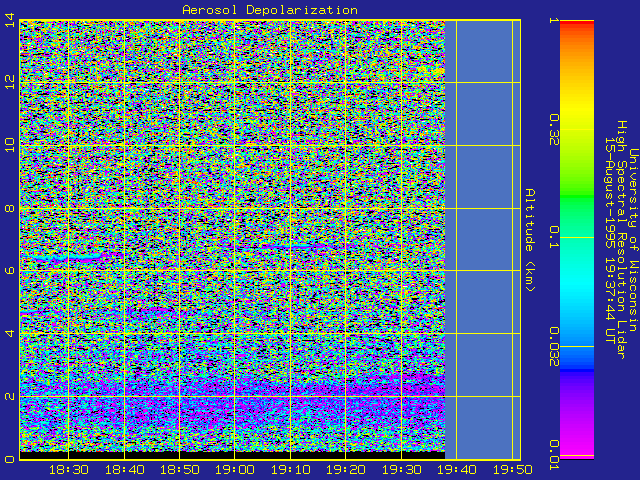
Task: Click the empty no-data region after 19:37
Action: [482, 240]
